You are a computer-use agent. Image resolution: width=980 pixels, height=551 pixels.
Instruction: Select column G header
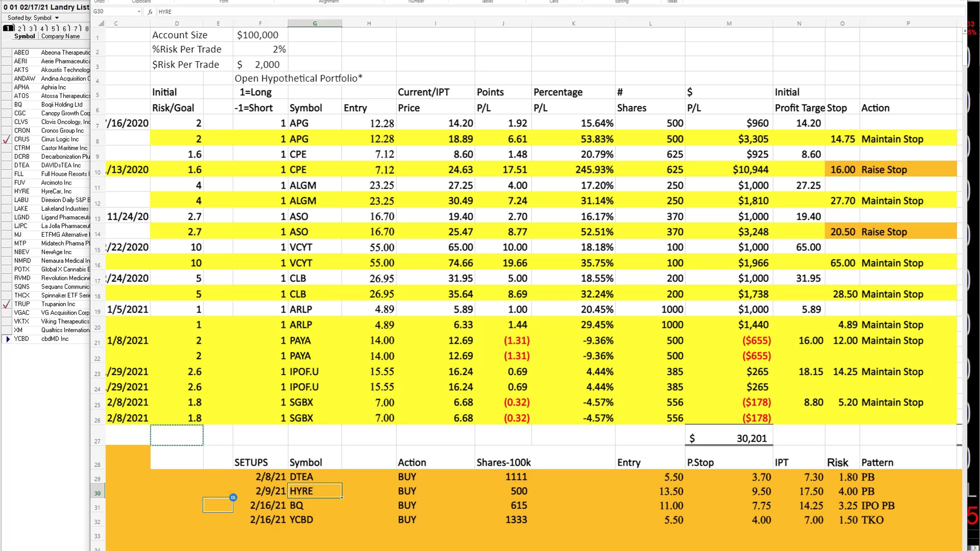pos(315,23)
